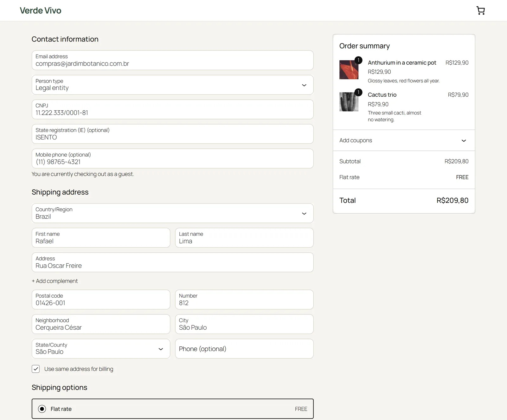Click the Subtotal row label
The image size is (507, 420).
[x=350, y=161]
